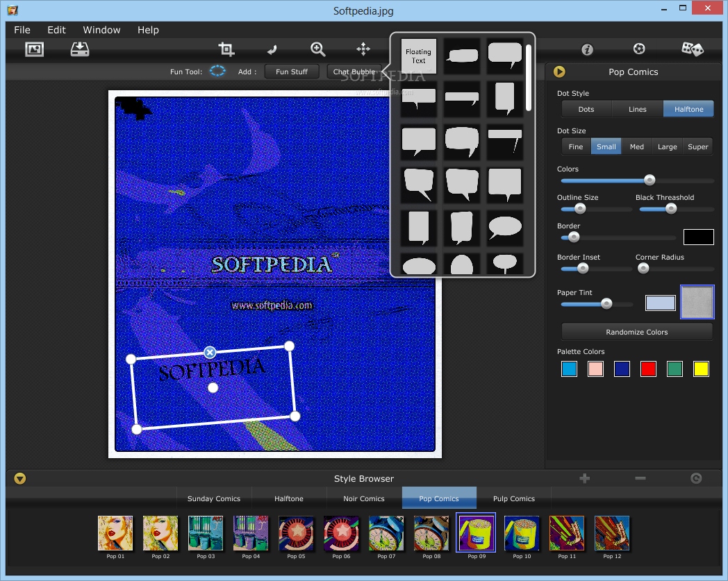The width and height of the screenshot is (728, 581).
Task: Select the Crop tool
Action: click(x=226, y=49)
